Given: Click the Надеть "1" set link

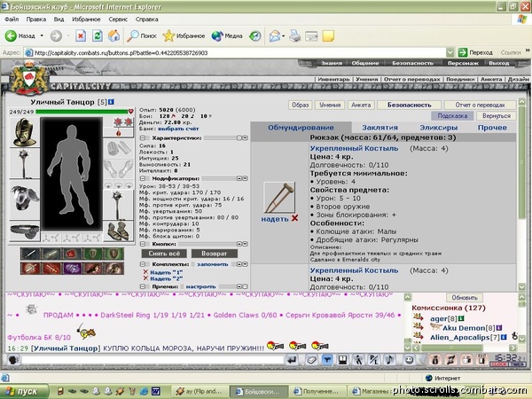Looking at the screenshot, I should [167, 272].
